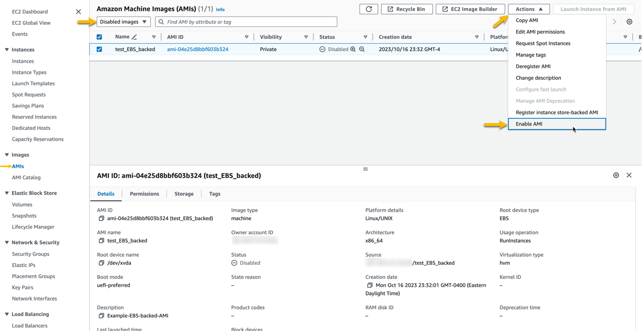Click the Find AMI search field
Image resolution: width=644 pixels, height=331 pixels.
coord(245,22)
